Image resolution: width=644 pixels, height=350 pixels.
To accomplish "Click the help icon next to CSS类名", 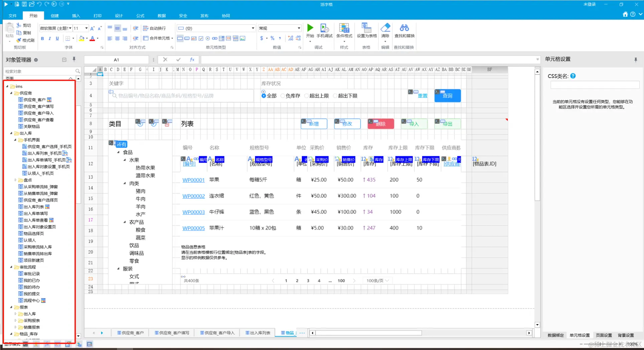I will (573, 76).
